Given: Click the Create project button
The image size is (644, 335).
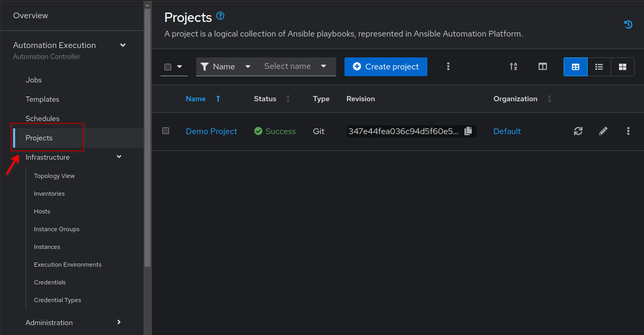Looking at the screenshot, I should [386, 67].
